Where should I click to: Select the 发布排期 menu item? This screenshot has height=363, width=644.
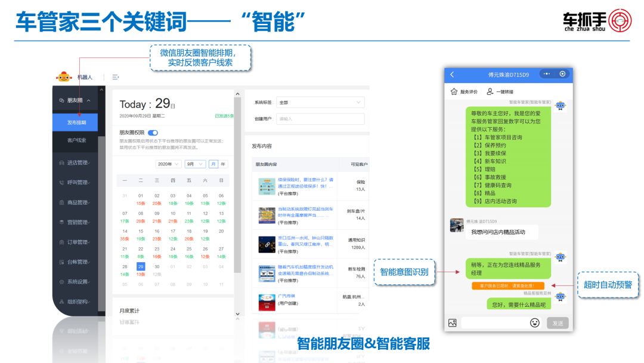coord(76,122)
